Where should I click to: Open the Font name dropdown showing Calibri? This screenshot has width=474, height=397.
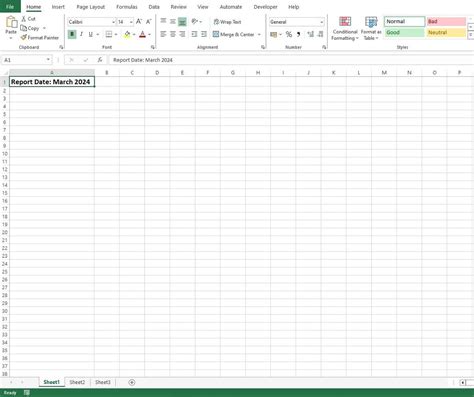(x=113, y=22)
